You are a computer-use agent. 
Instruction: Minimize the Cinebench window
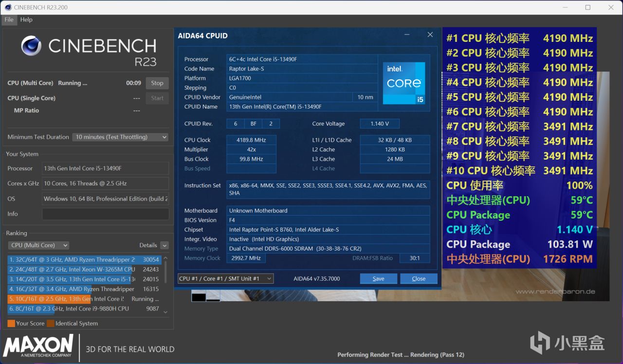(x=565, y=7)
